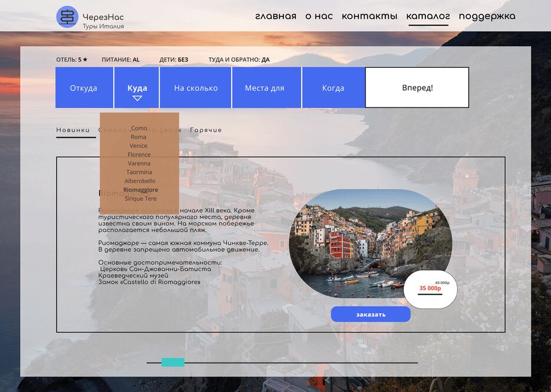
Task: Click the Туры Италия tagline
Action: pos(103,27)
